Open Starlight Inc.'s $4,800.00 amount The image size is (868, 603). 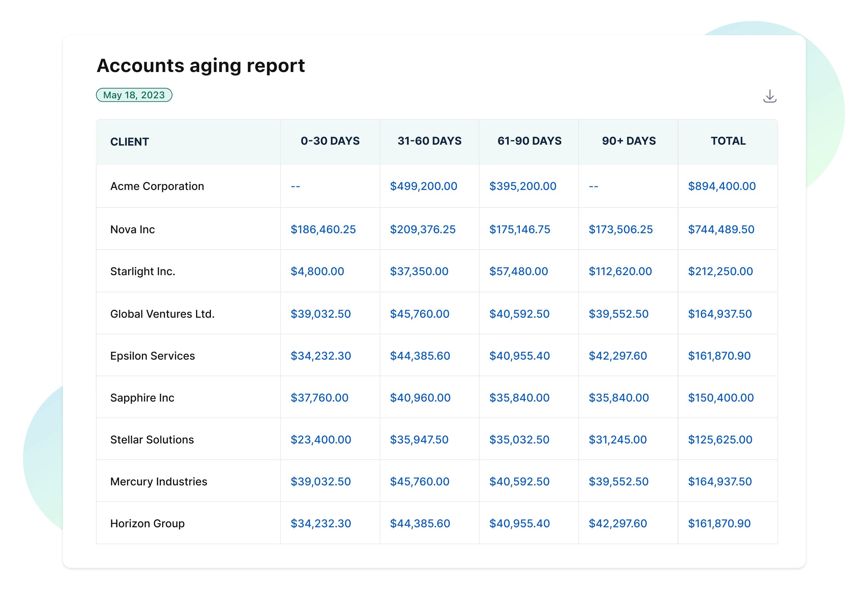tap(317, 271)
